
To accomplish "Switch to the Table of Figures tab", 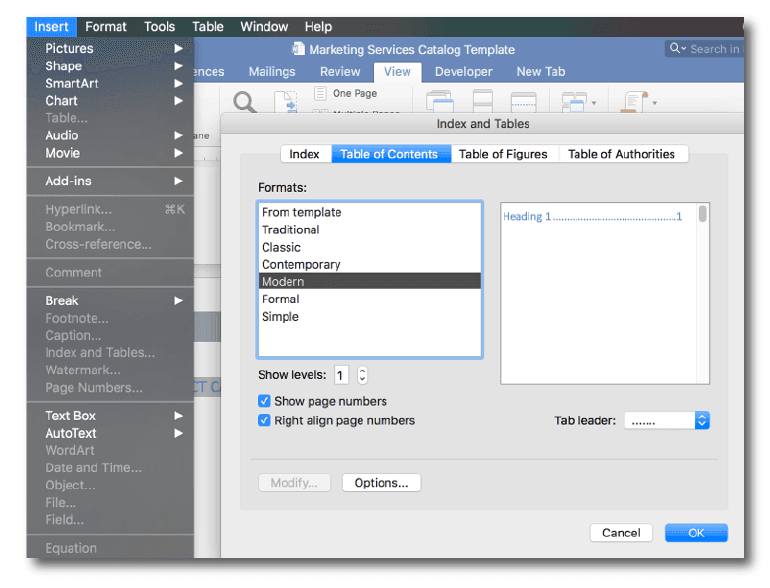I will [x=503, y=154].
